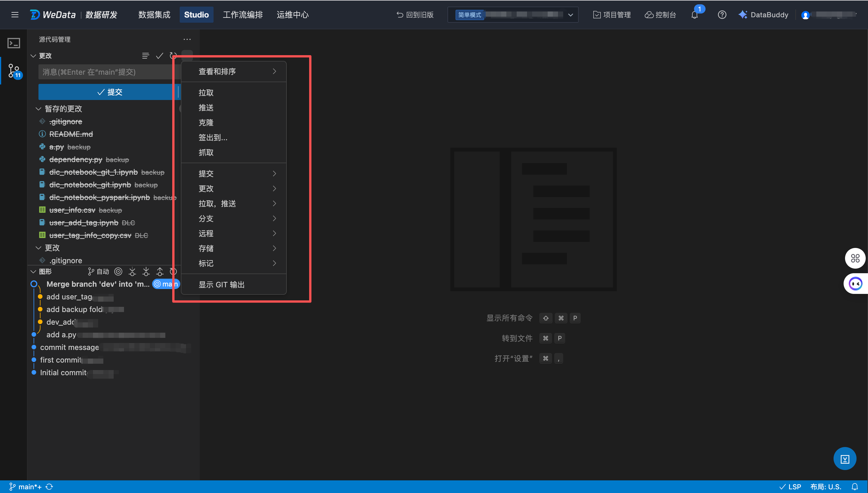
Task: Click the source control icon with badge 11
Action: [x=14, y=70]
